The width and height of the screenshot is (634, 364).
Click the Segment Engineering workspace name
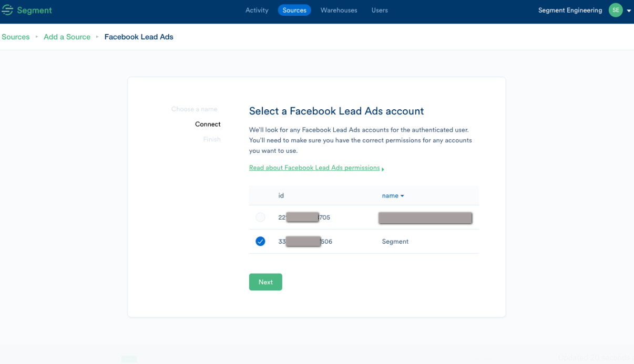point(570,11)
